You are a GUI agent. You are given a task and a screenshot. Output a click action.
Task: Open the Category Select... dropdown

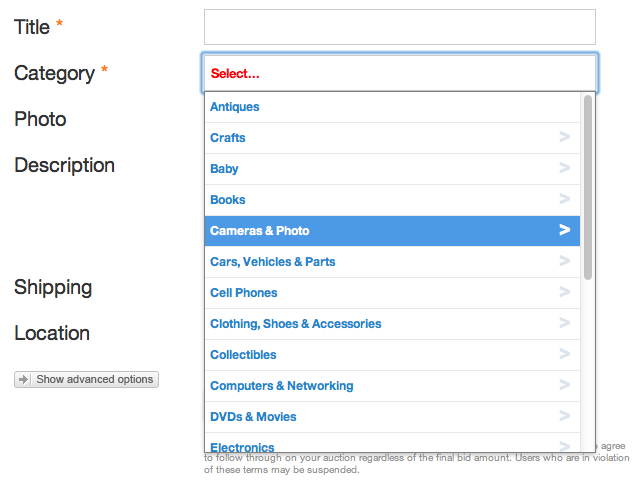400,73
